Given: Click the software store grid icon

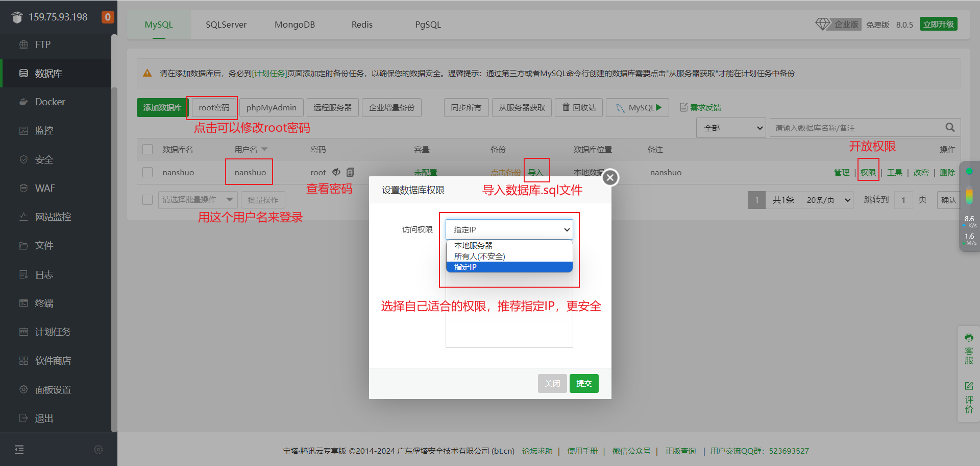Looking at the screenshot, I should coord(23,361).
